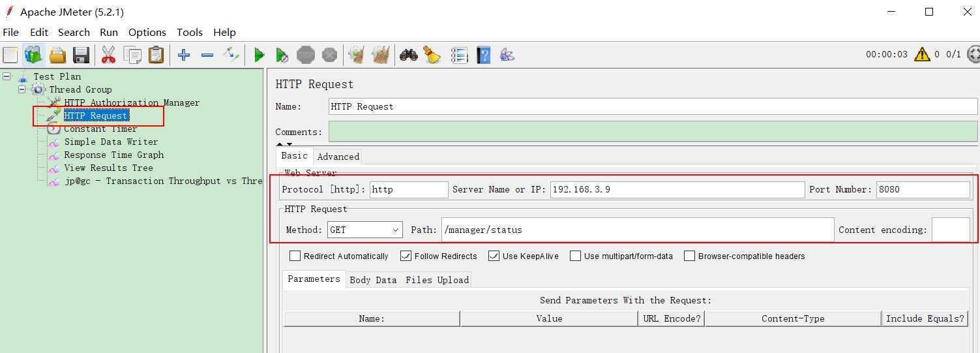Expand all tree nodes with plus icon
The height and width of the screenshot is (353, 980).
coord(184,55)
